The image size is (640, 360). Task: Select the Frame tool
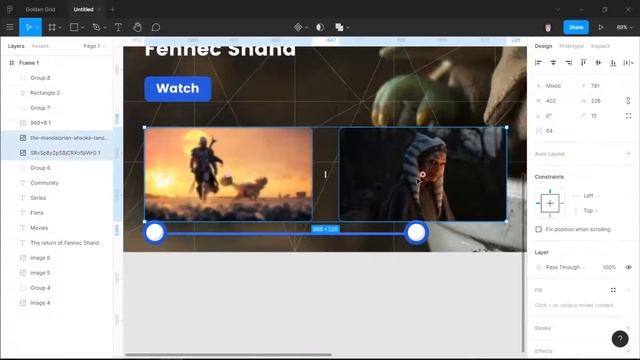coord(52,27)
